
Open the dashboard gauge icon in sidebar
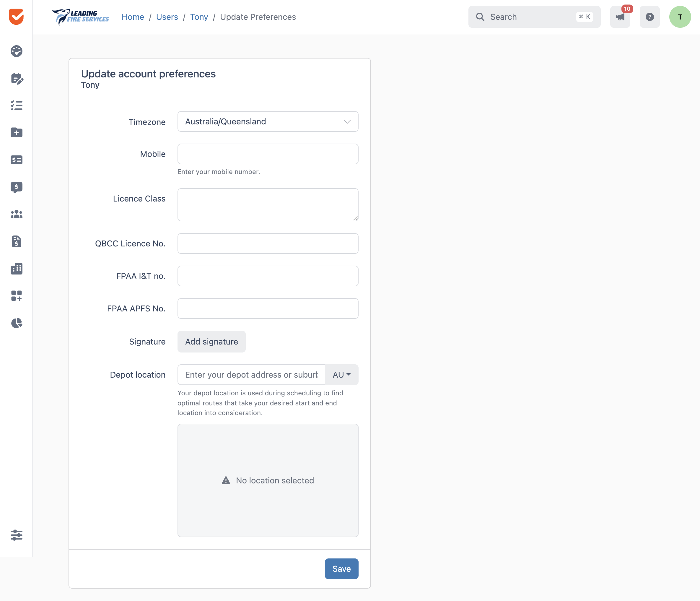(16, 51)
